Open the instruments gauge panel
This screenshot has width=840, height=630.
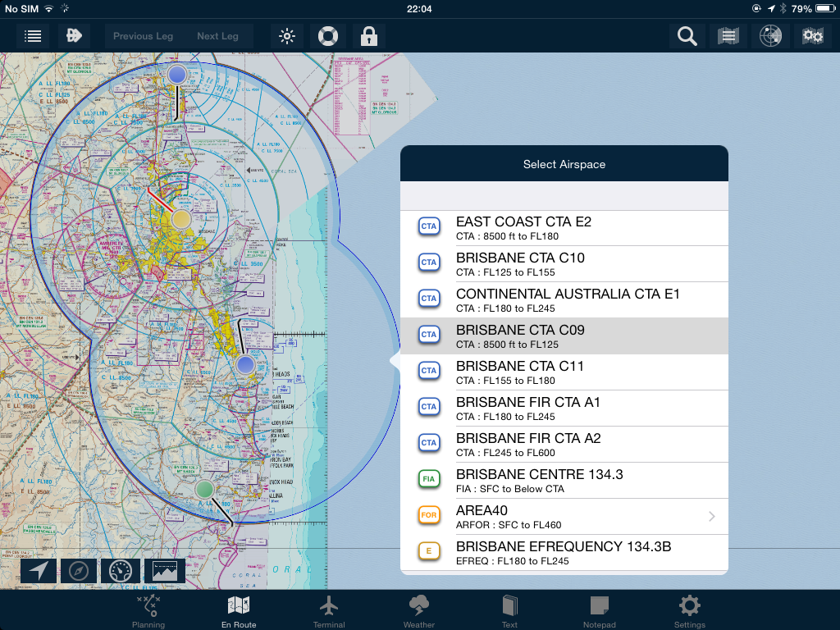coord(120,570)
